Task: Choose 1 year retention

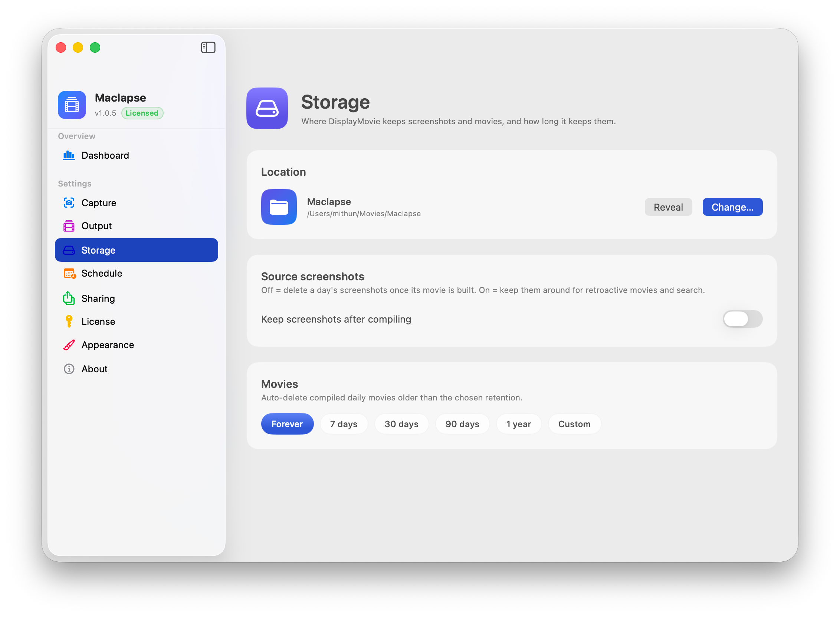Action: pos(519,424)
